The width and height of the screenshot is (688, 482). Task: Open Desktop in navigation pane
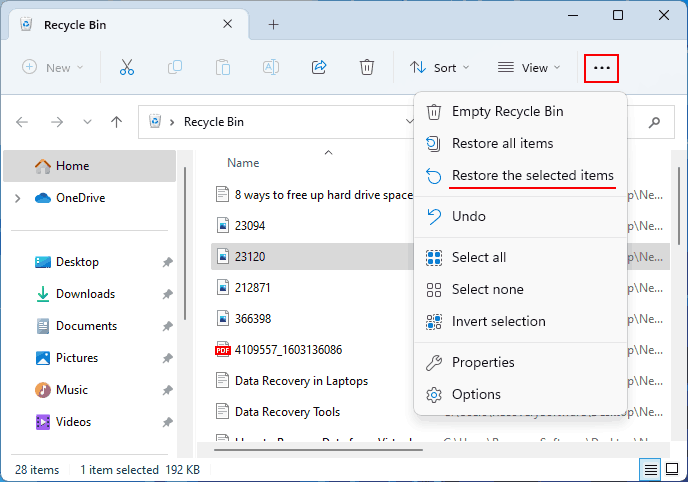[x=77, y=262]
